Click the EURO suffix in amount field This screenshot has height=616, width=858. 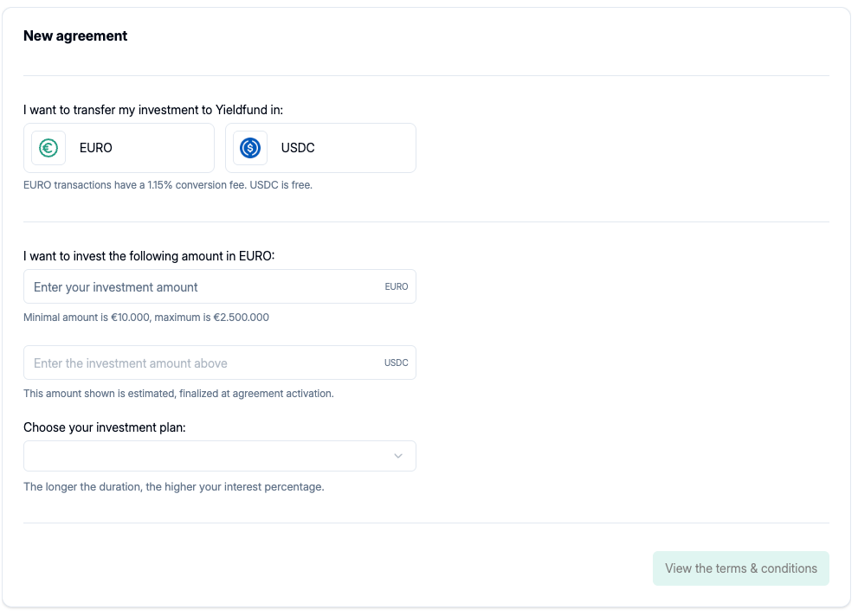tap(397, 286)
